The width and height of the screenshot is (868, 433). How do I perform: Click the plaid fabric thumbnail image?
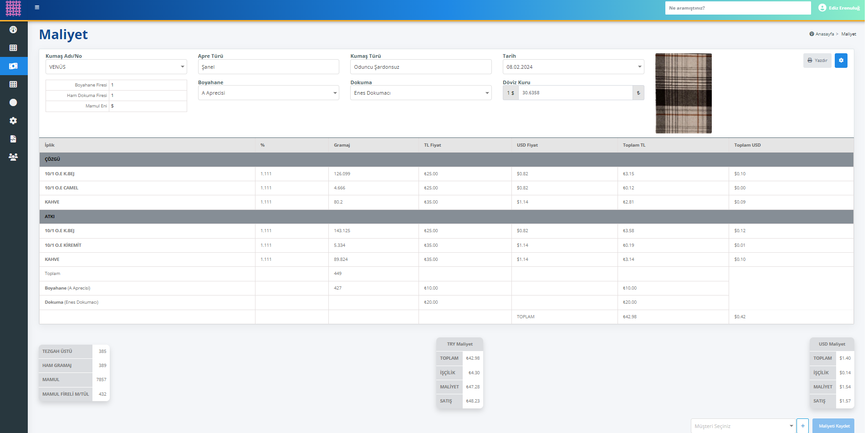pos(683,93)
